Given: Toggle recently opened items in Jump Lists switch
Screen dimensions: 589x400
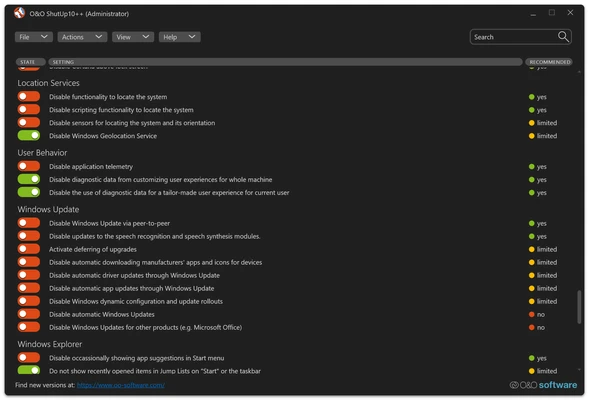Looking at the screenshot, I should pos(29,370).
